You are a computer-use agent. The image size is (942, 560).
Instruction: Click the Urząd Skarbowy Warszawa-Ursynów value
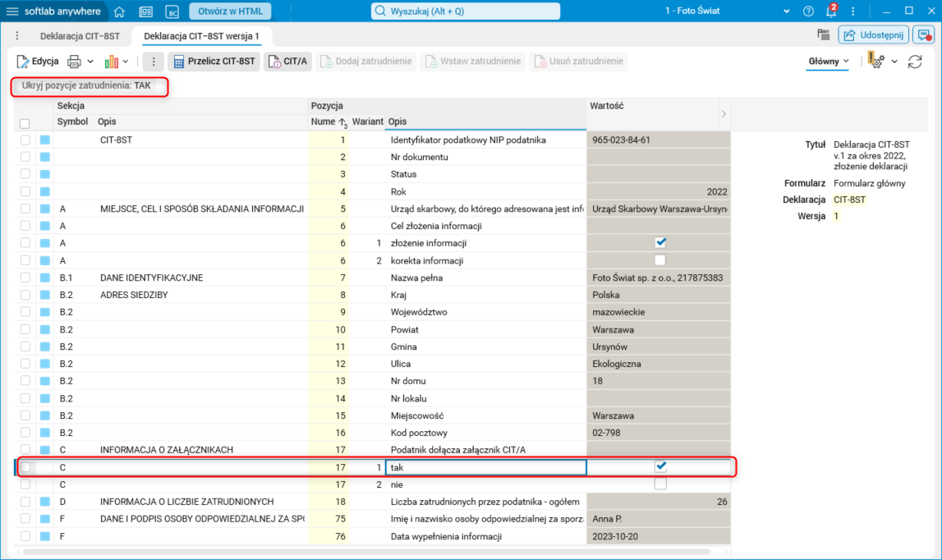point(659,209)
